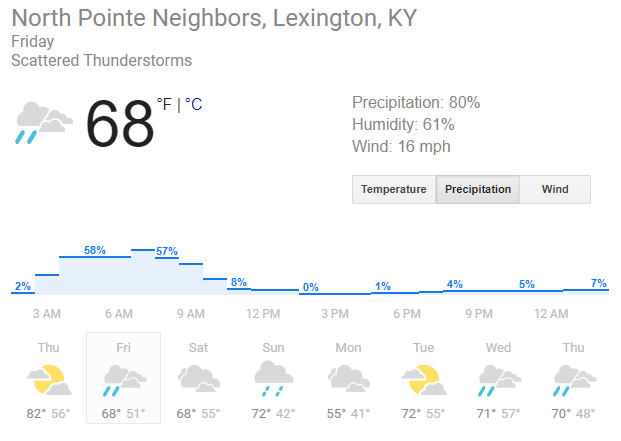This screenshot has height=441, width=621.
Task: Select the °F unit
Action: coord(164,105)
